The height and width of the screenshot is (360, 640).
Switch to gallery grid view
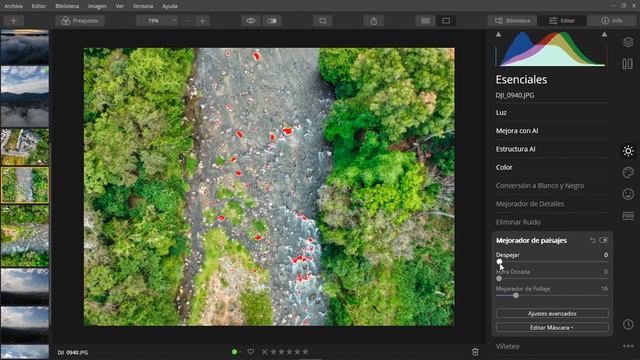click(425, 21)
